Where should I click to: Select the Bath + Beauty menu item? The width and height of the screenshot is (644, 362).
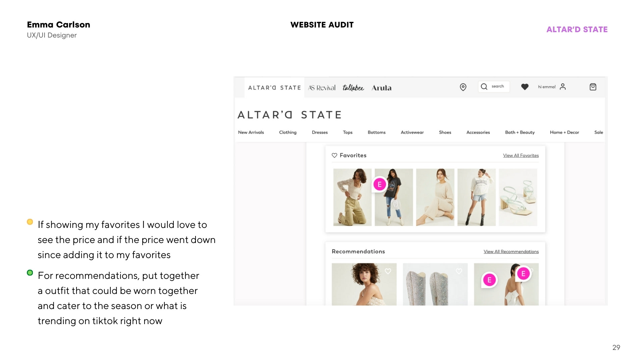(520, 132)
